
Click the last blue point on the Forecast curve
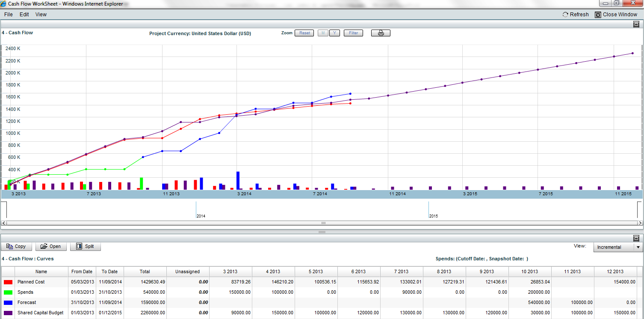point(350,93)
